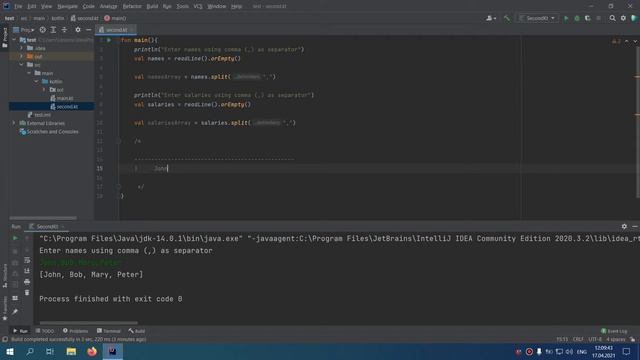Click the main() breadcrumb in navigation bar
The height and width of the screenshot is (360, 640).
(x=115, y=18)
